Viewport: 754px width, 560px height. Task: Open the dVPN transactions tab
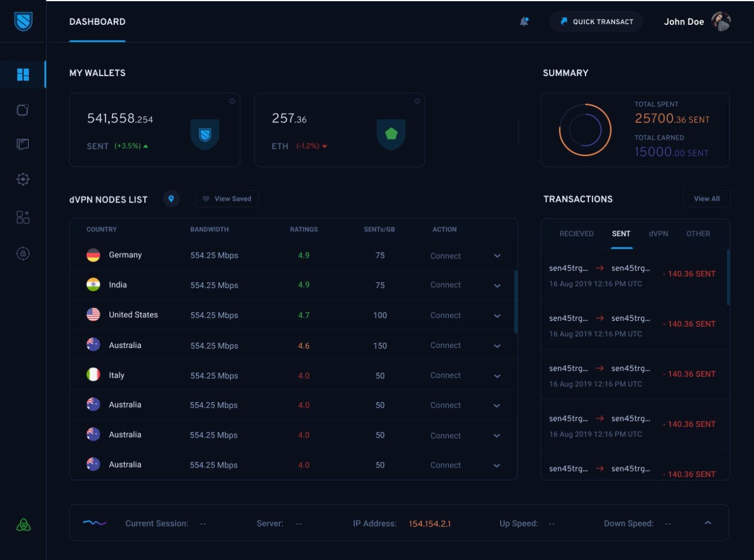pos(658,234)
